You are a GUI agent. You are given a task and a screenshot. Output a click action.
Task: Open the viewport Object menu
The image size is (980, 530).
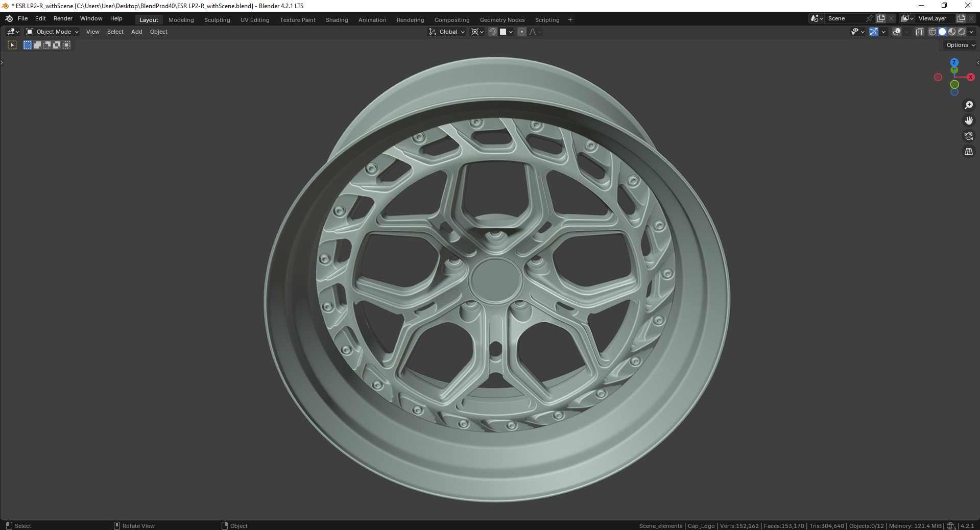coord(158,32)
